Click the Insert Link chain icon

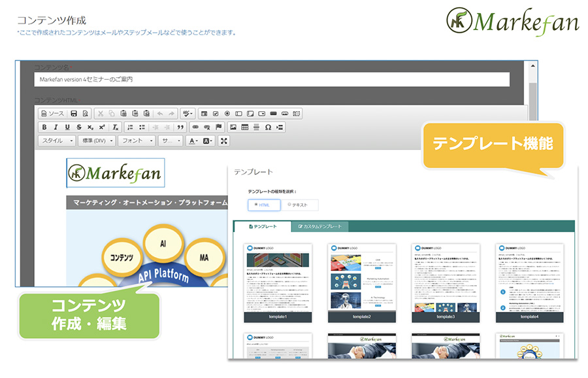click(x=195, y=128)
